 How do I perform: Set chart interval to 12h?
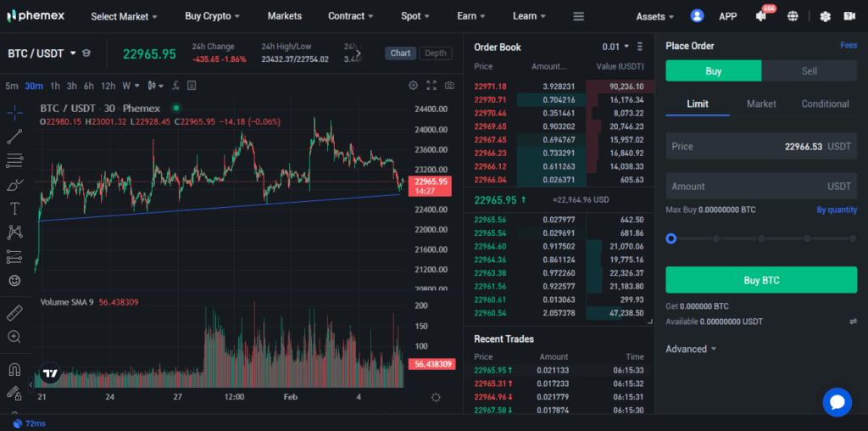(108, 86)
